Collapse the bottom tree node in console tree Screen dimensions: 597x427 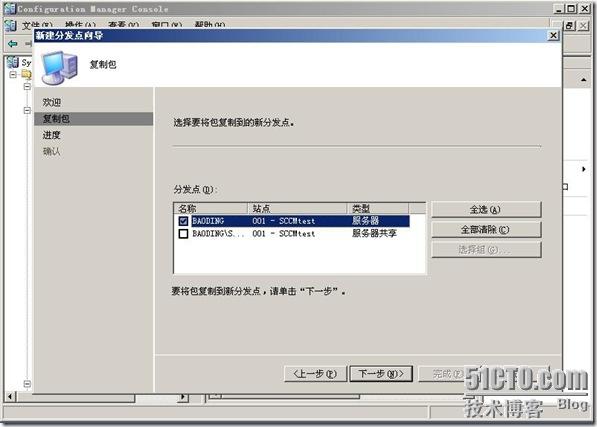coord(27,384)
